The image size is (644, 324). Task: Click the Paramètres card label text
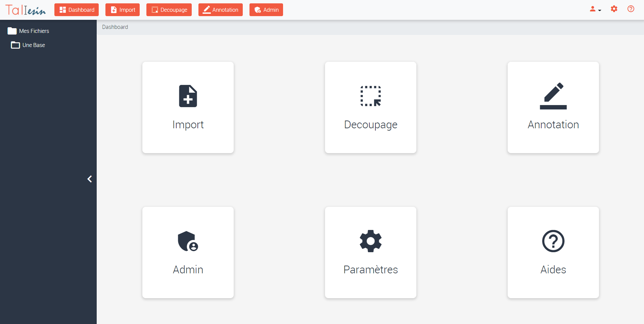(x=371, y=270)
